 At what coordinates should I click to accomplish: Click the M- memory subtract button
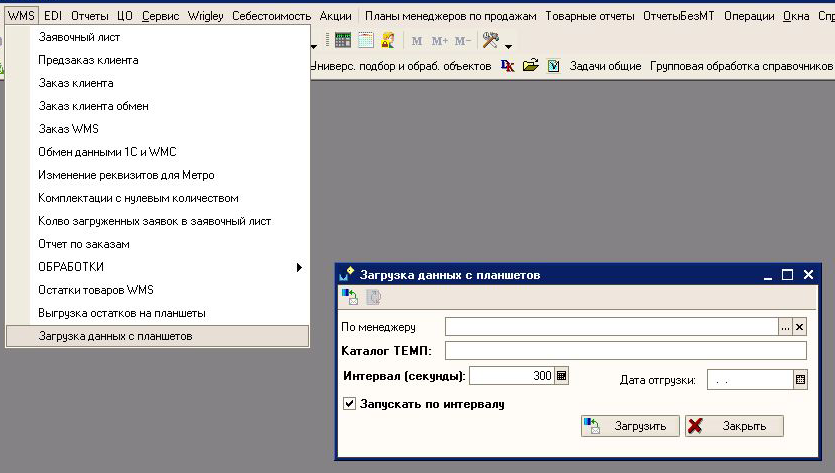(x=463, y=41)
